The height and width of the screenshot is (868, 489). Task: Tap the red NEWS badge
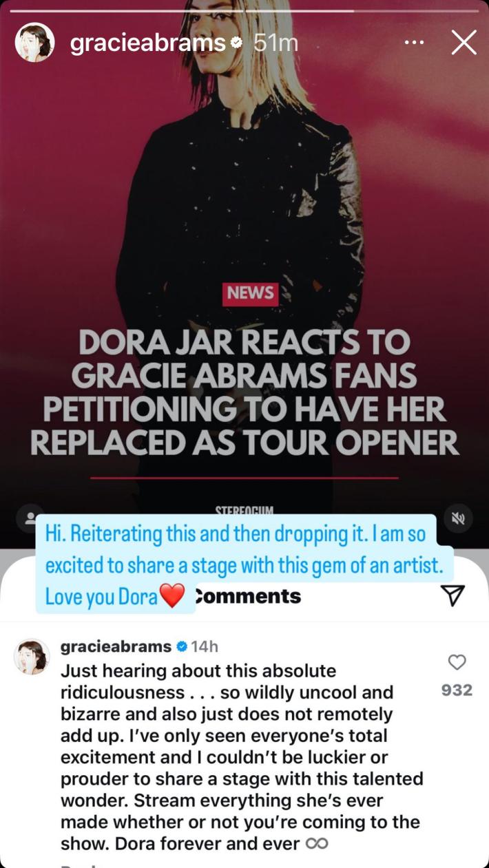250,293
